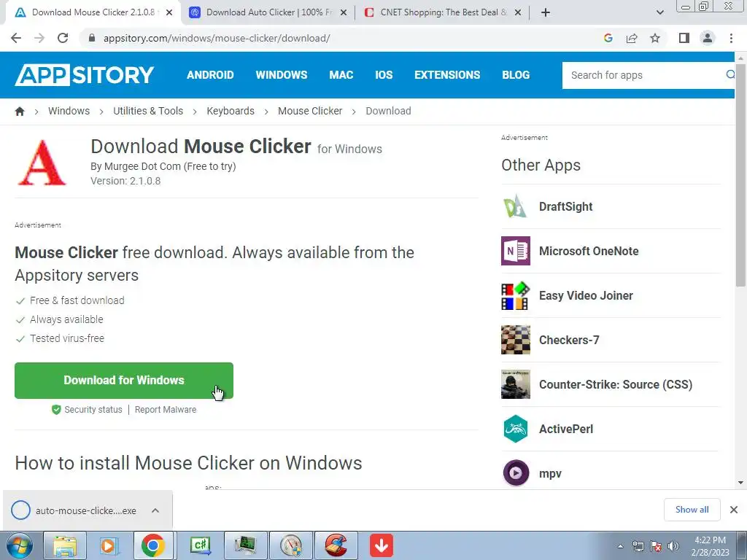Click the Checkers-7 thumbnail
The image size is (747, 560).
click(516, 340)
